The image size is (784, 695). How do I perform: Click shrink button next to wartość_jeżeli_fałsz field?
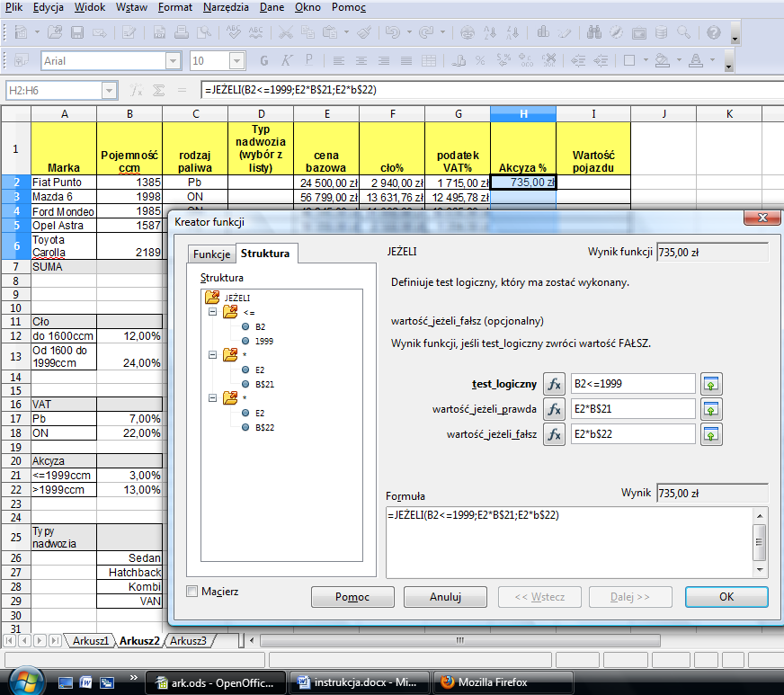coord(711,434)
